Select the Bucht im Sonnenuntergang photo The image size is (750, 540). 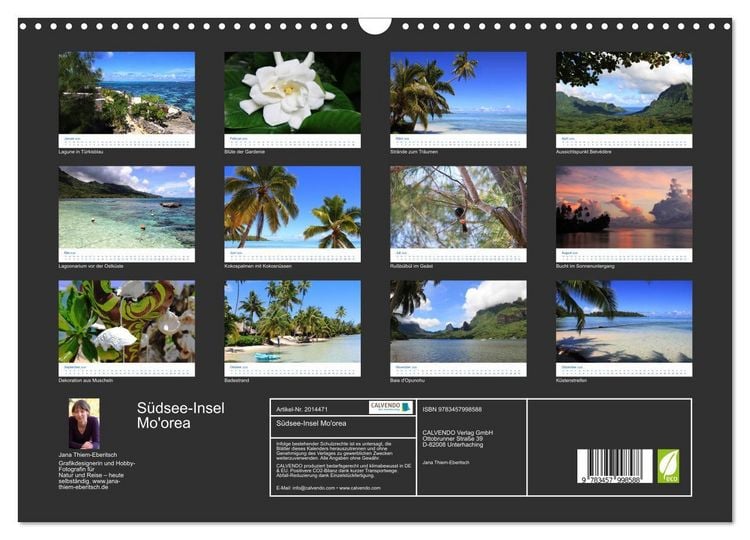click(x=624, y=207)
